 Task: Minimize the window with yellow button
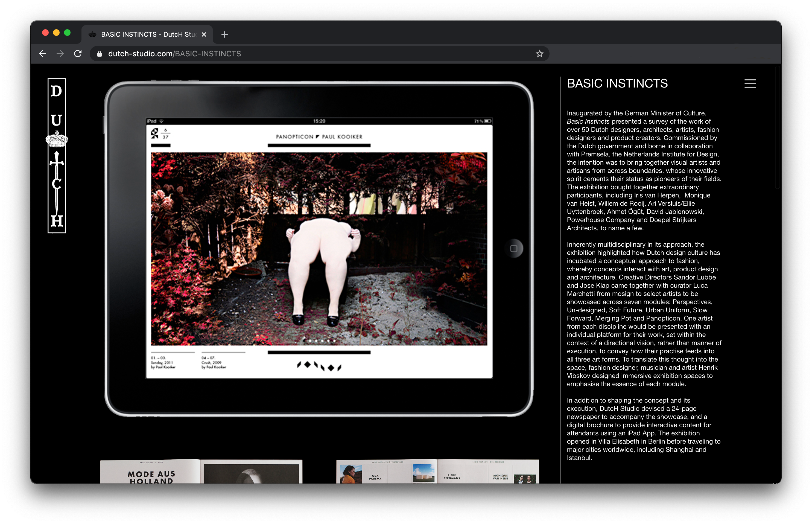57,33
